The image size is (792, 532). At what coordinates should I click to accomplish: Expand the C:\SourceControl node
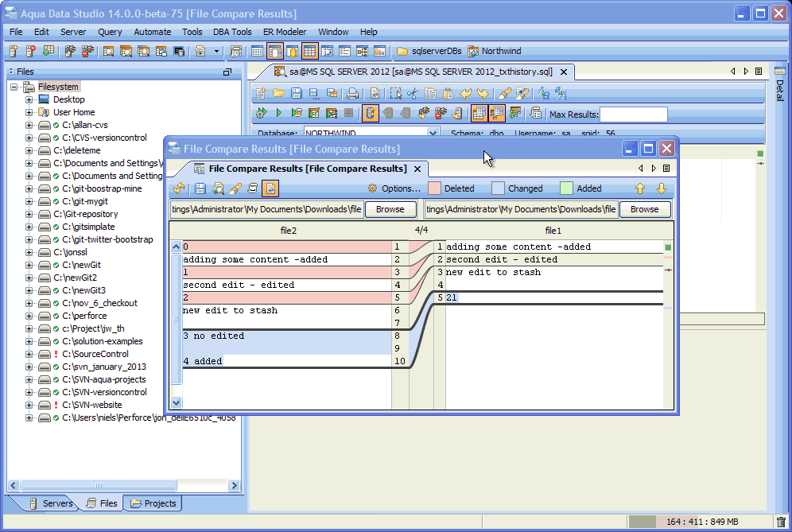29,354
